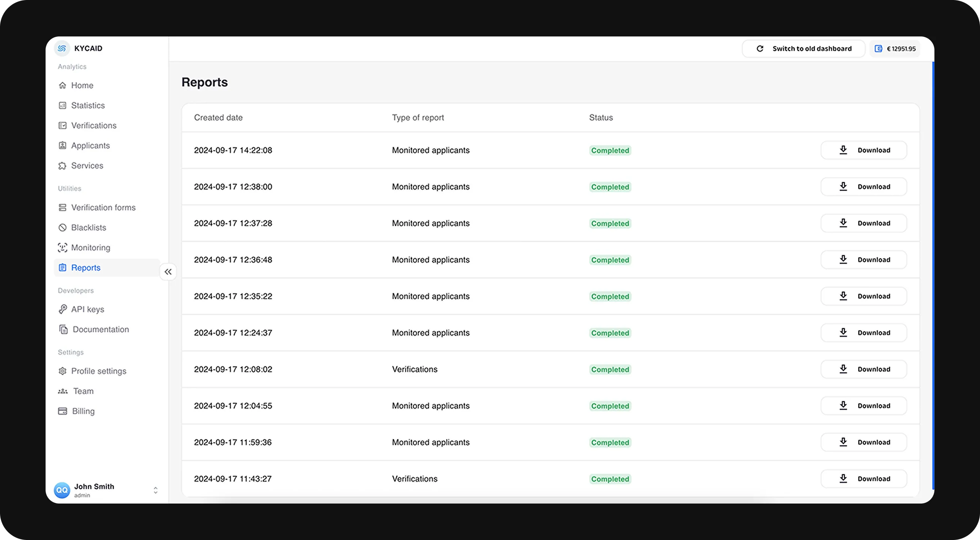Download the 14:22:08 report
The width and height of the screenshot is (980, 540).
(x=864, y=150)
